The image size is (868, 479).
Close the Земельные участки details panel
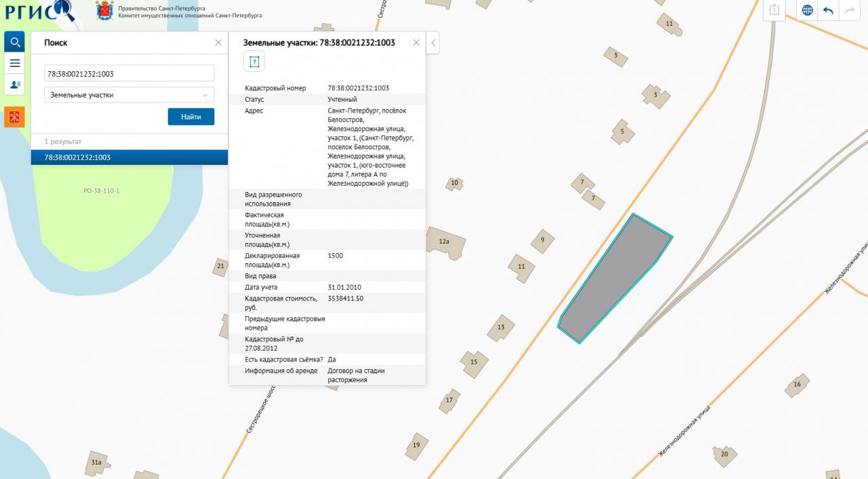tap(416, 43)
